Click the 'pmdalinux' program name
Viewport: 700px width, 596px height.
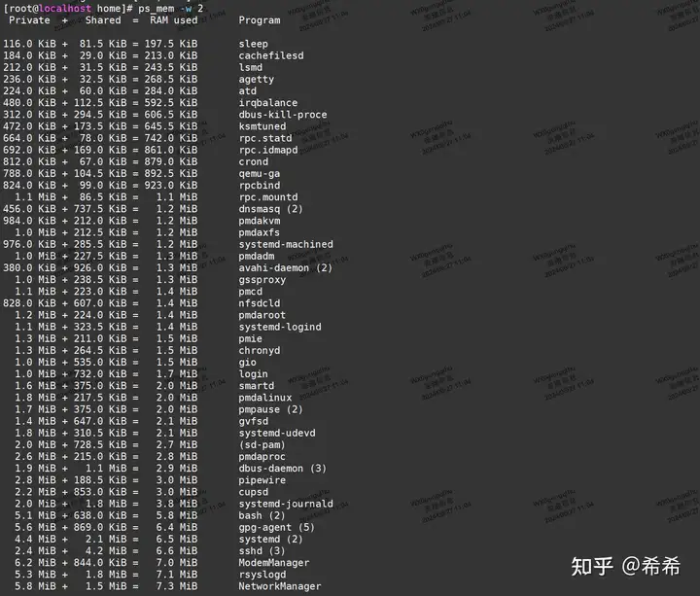coord(265,398)
